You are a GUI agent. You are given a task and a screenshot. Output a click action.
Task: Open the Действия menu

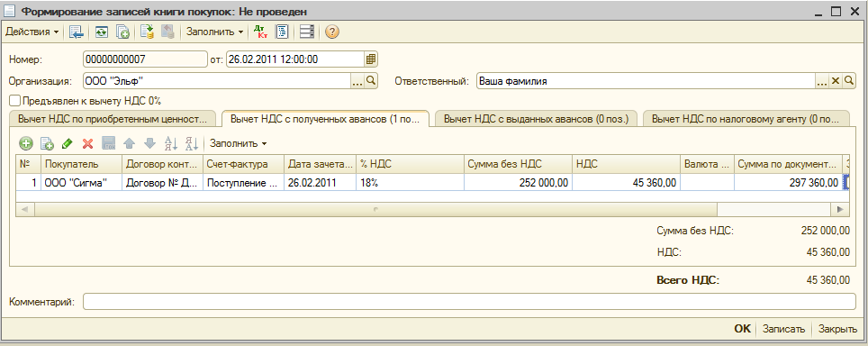click(32, 32)
